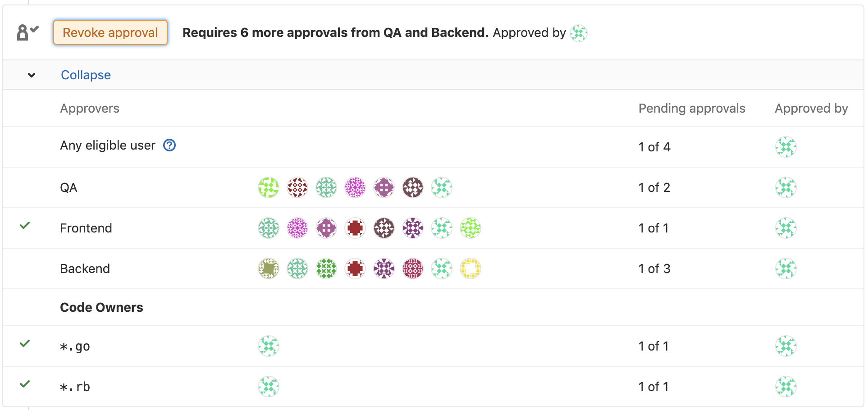Click the green checkmark beside Frontend
The image size is (868, 410).
tap(25, 225)
